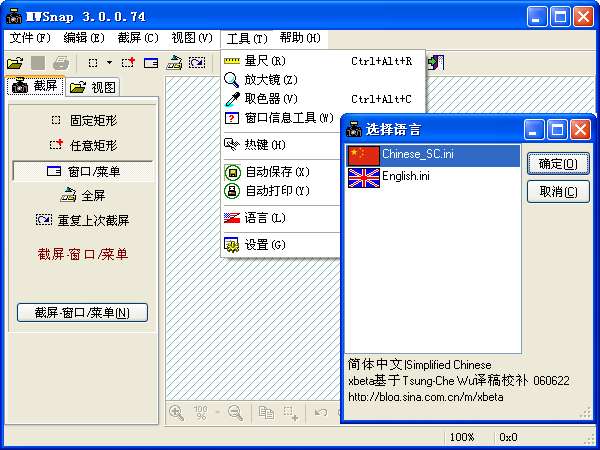Select 窗口/菜单 capture mode in the side panel
This screenshot has height=450, width=600.
tap(83, 171)
